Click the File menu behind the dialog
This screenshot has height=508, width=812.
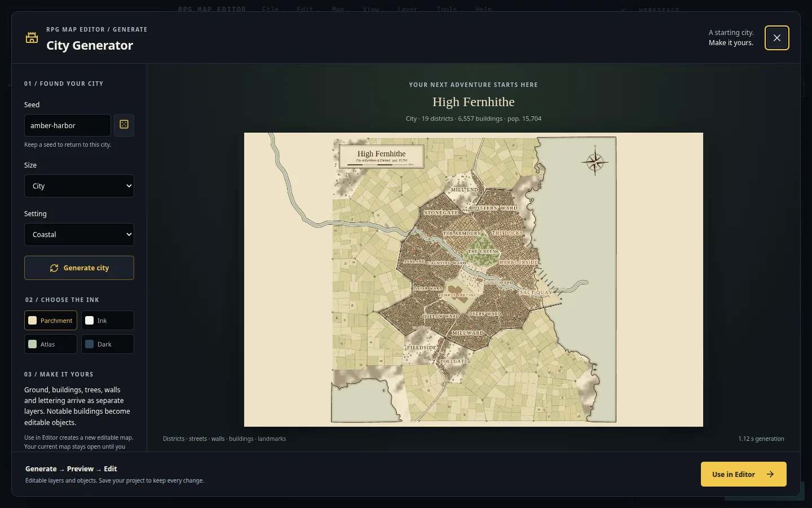[x=270, y=9]
